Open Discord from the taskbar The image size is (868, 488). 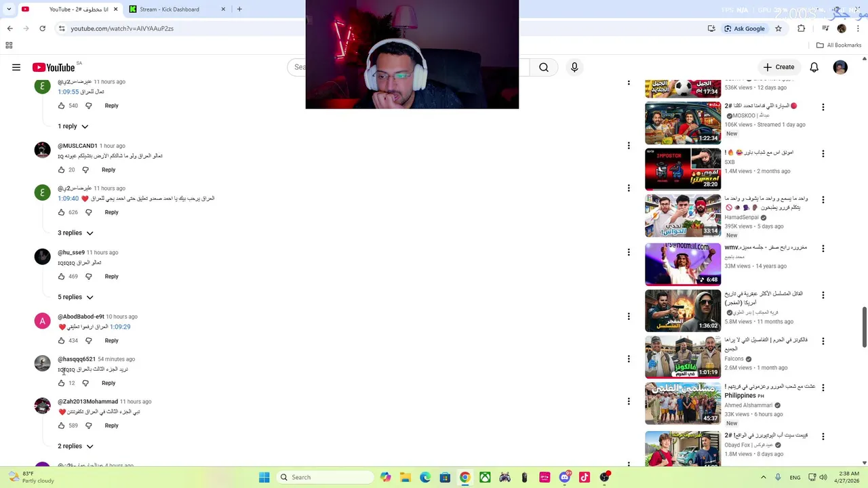(565, 477)
